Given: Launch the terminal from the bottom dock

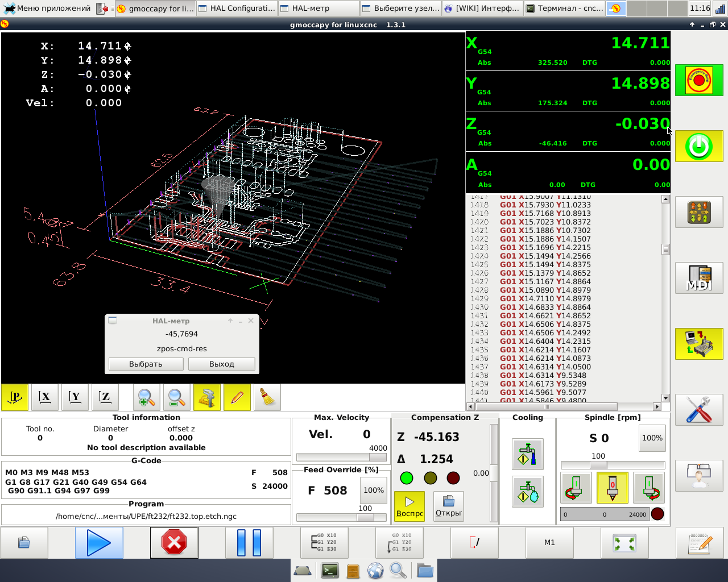Looking at the screenshot, I should [x=330, y=570].
